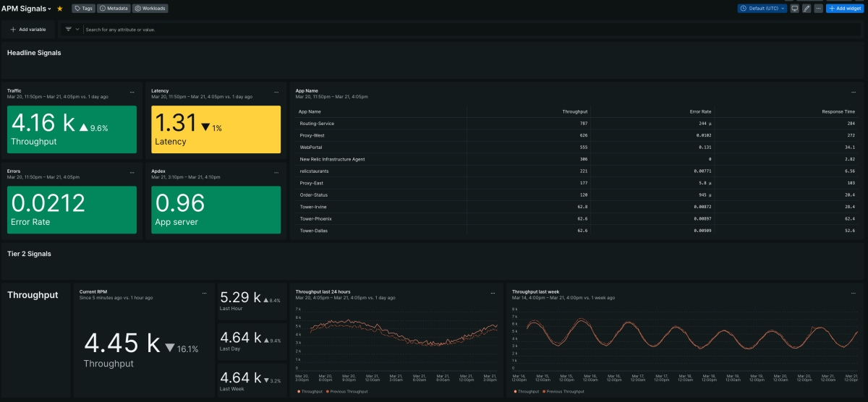
Task: Click the Headline Signals section heading
Action: coord(34,53)
